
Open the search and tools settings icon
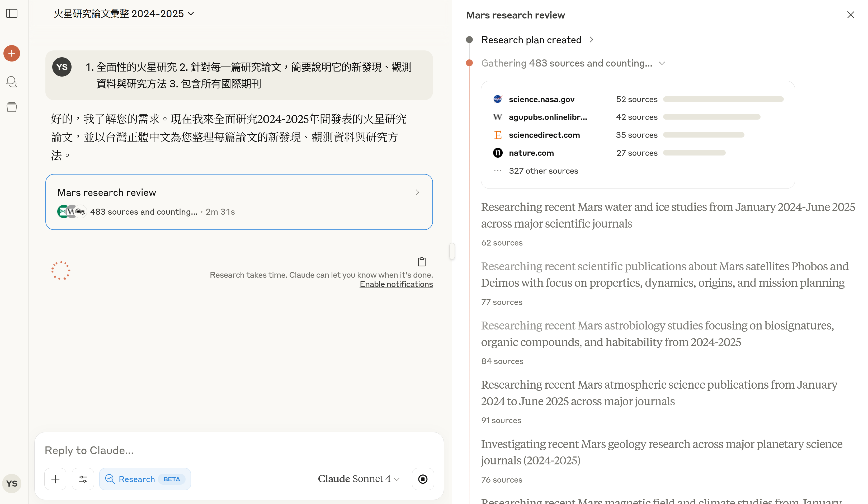coord(83,479)
